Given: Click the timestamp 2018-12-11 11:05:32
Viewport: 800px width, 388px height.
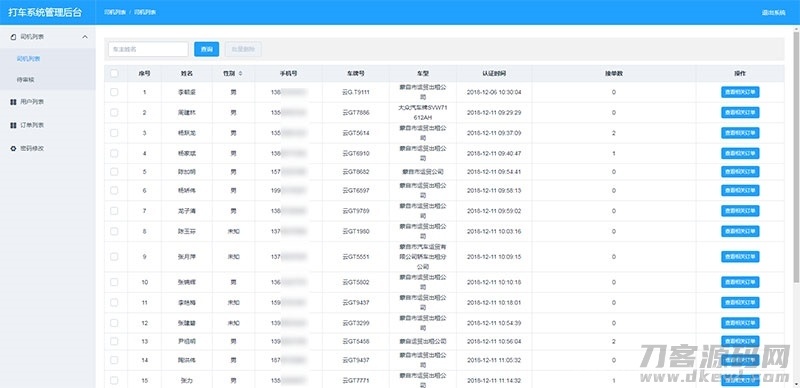Looking at the screenshot, I should click(x=494, y=360).
